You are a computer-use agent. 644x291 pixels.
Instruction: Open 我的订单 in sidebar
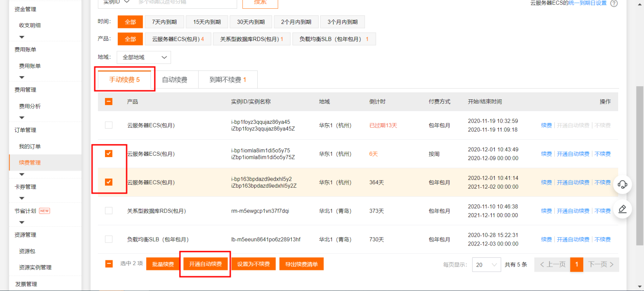[30, 147]
